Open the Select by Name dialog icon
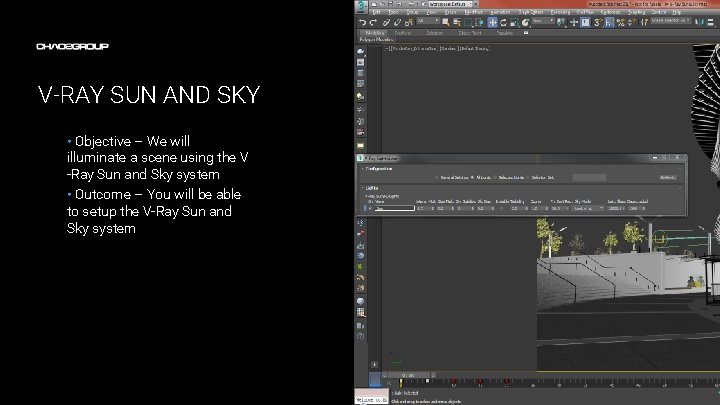Viewport: 720px width, 405px height. point(457,22)
